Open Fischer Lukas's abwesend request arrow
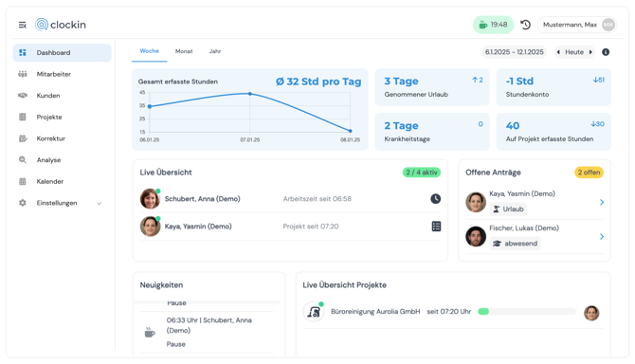 pos(602,236)
